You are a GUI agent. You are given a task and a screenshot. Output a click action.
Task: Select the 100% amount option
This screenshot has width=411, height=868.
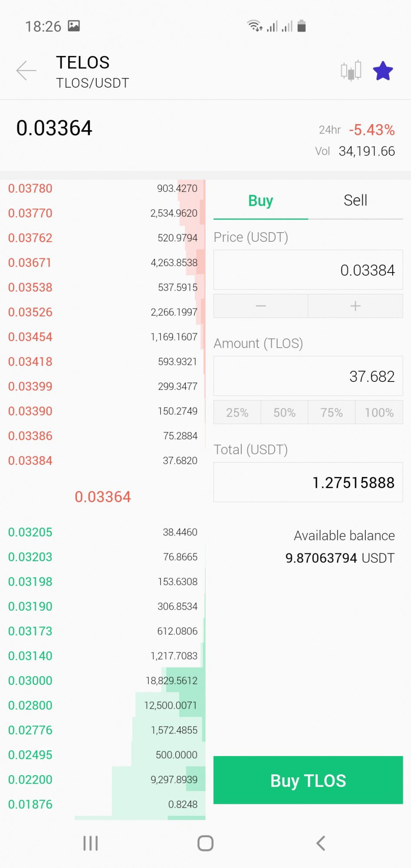pyautogui.click(x=379, y=412)
